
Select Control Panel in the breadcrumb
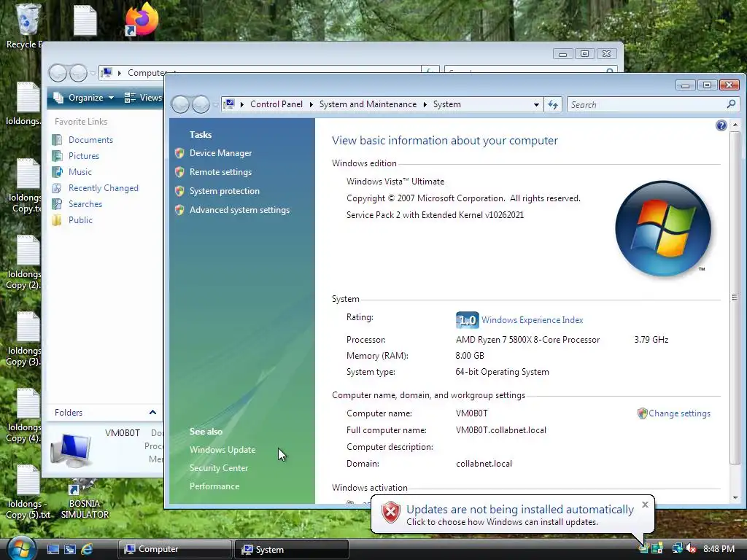tap(276, 104)
